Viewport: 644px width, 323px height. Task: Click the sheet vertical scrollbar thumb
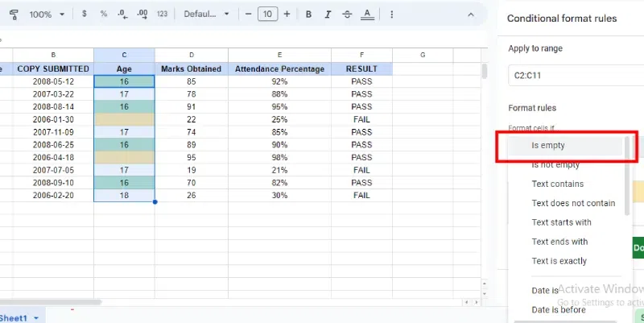point(485,71)
